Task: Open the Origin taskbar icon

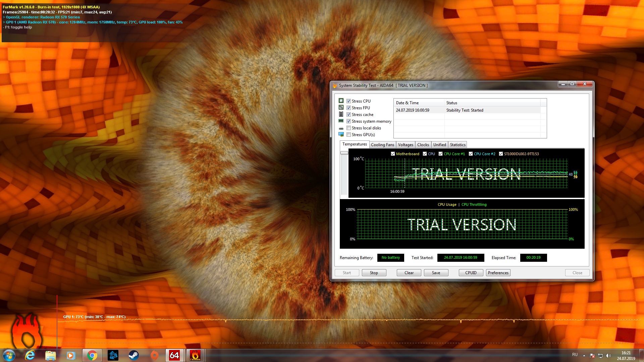Action: point(154,355)
